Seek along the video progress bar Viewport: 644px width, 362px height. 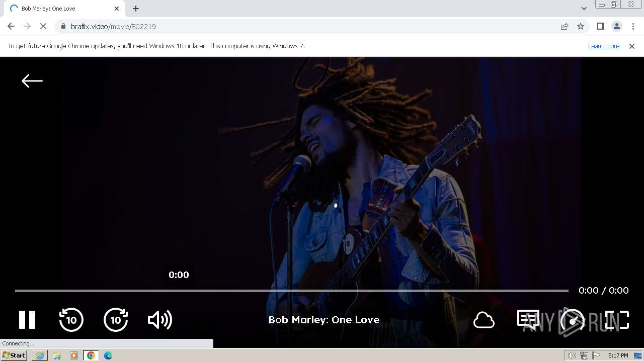click(292, 291)
